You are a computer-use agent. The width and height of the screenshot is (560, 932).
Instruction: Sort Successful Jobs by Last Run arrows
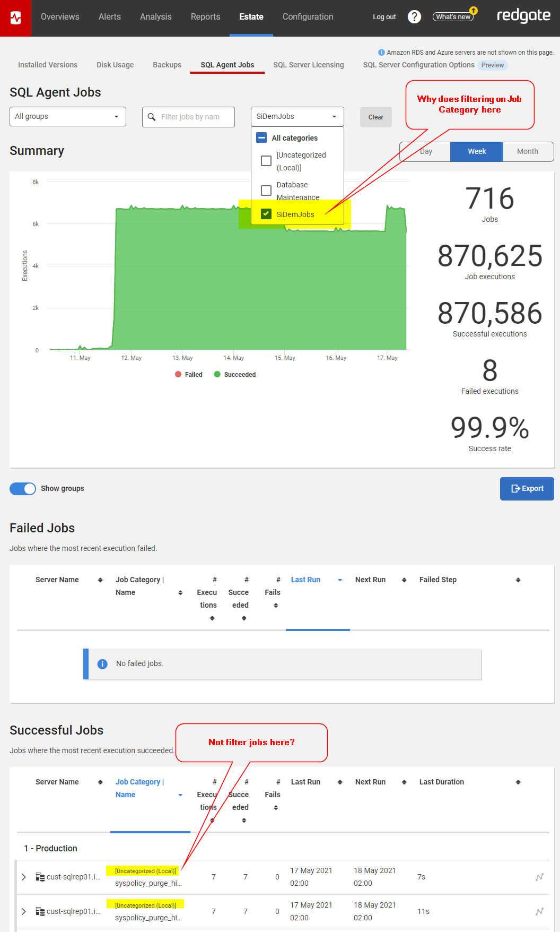pyautogui.click(x=340, y=782)
